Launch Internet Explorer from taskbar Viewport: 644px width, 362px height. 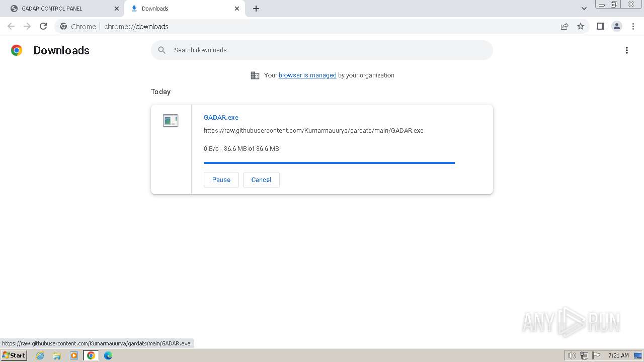(x=40, y=355)
